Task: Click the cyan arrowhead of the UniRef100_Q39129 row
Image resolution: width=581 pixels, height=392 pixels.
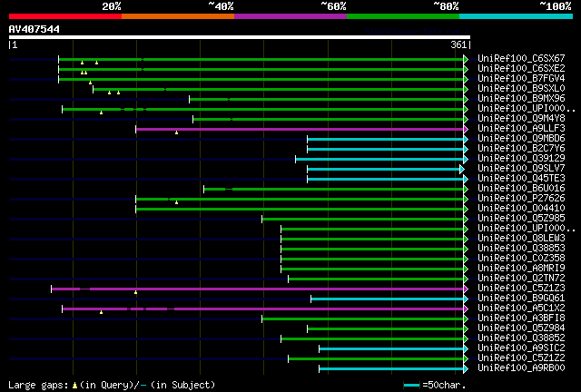Action: (466, 160)
